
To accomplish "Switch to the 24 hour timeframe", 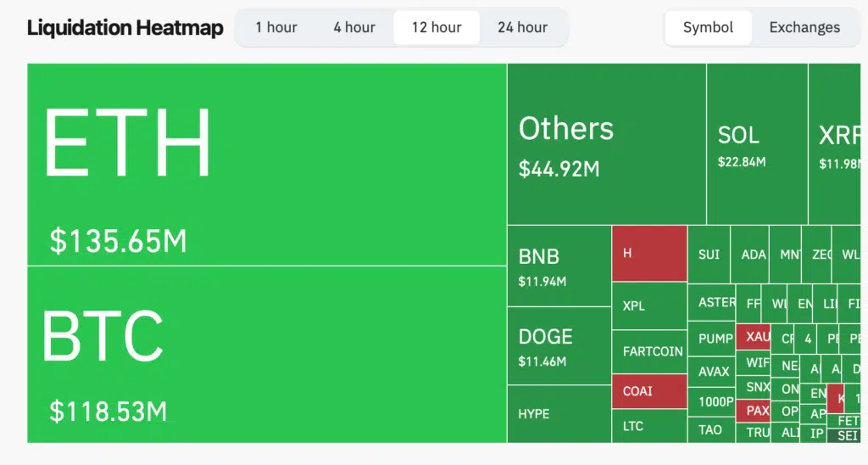I will [522, 27].
